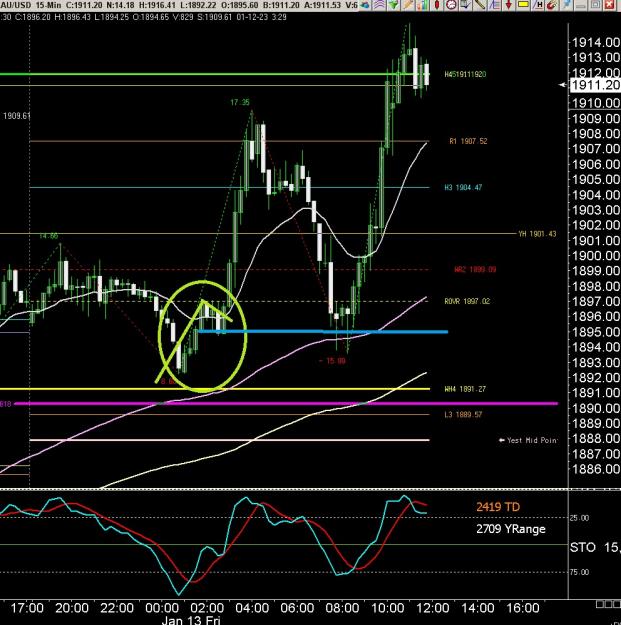Image resolution: width=621 pixels, height=625 pixels.
Task: Select the diagonal ruler line tool
Action: pos(480,4)
